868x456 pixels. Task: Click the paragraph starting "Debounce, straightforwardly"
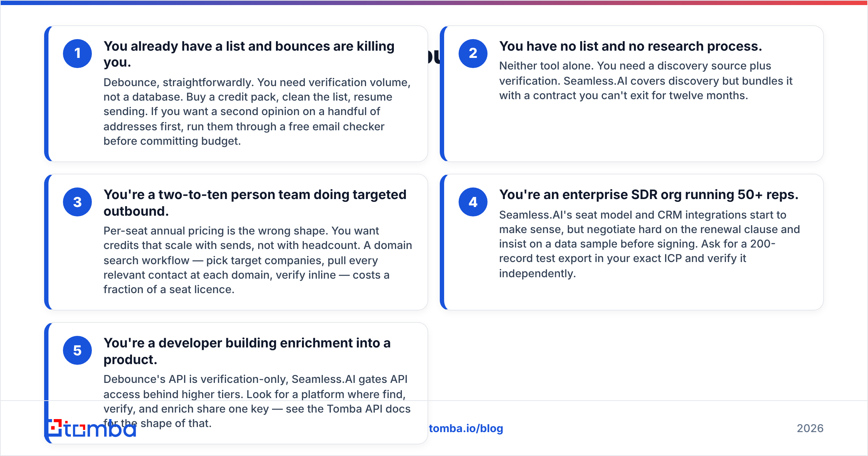pyautogui.click(x=257, y=112)
